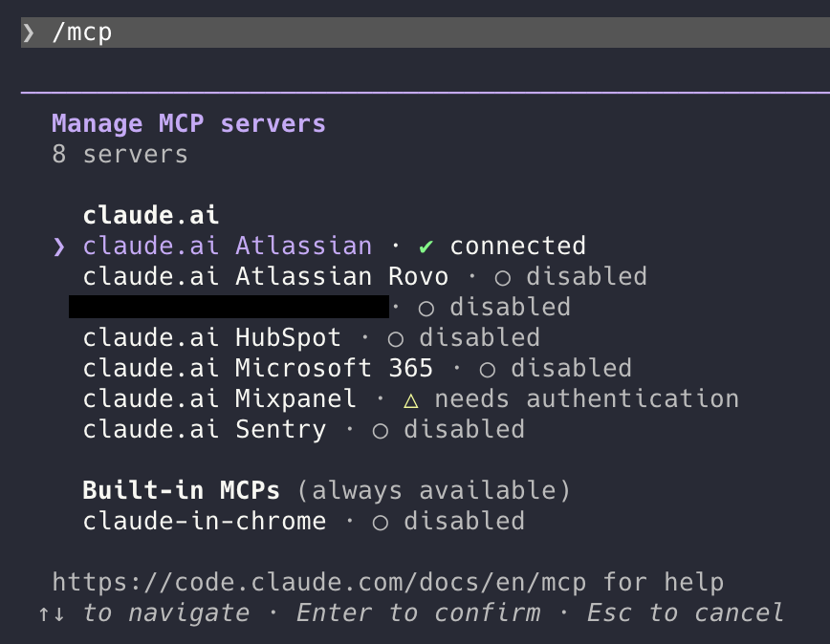The image size is (830, 644).
Task: Select the claude.ai Atlassian Rovo entry
Action: coord(266,277)
